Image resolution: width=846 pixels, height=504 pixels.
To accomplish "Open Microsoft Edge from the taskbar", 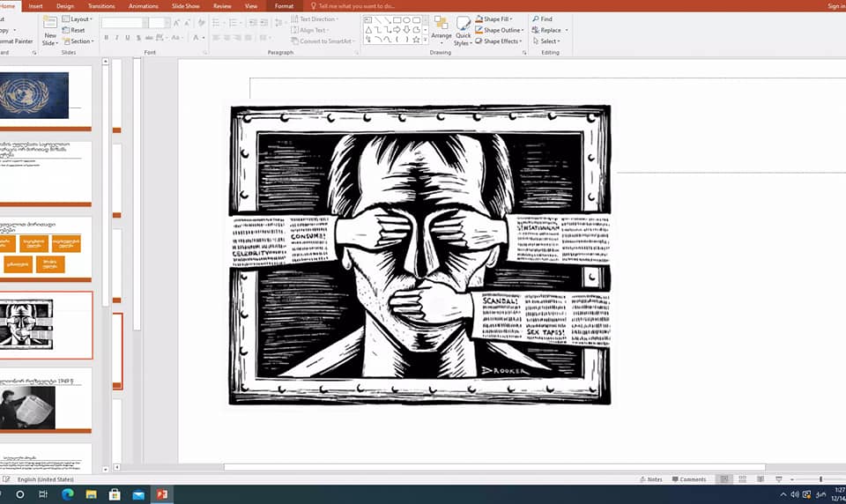I will [68, 494].
